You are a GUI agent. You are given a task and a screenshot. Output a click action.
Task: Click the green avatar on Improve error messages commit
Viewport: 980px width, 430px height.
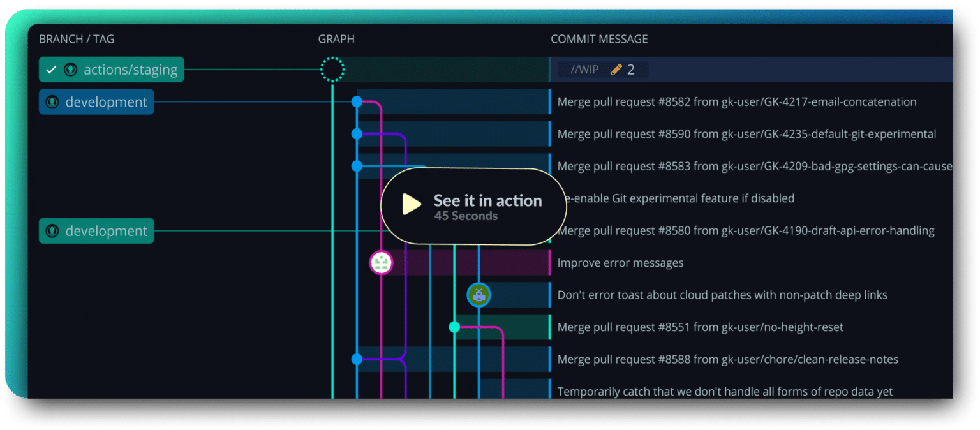click(x=381, y=262)
